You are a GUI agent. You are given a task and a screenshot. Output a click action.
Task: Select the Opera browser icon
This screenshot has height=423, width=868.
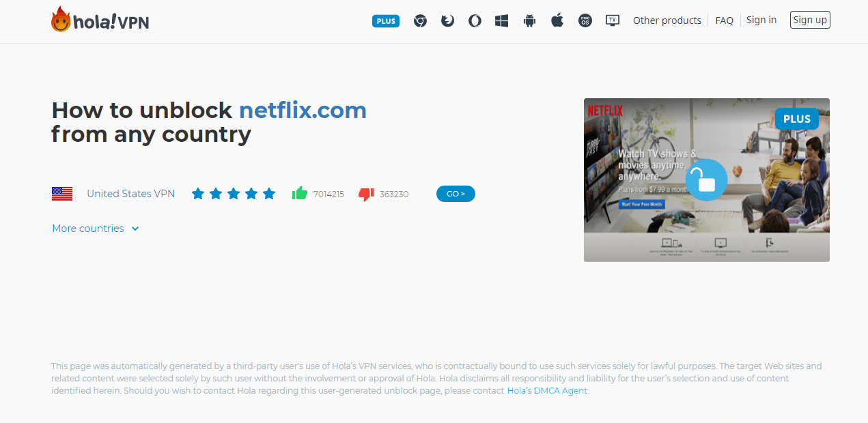tap(475, 21)
